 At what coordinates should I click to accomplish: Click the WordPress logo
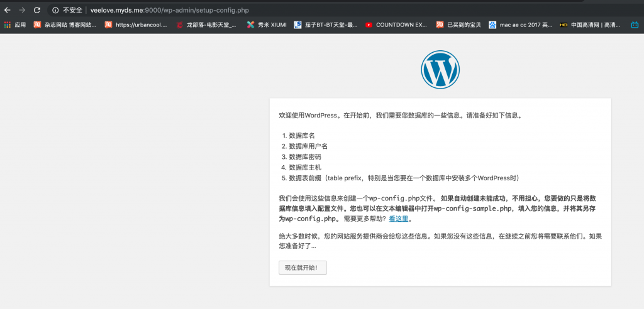tap(440, 69)
